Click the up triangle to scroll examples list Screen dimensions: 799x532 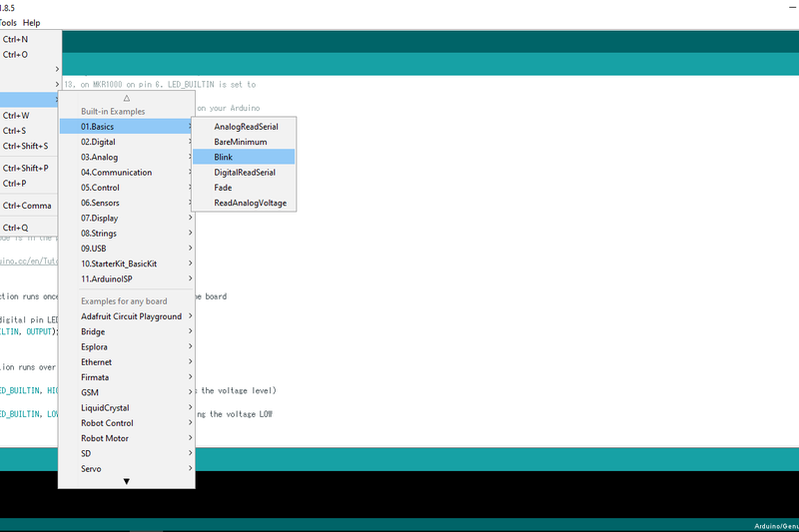point(127,98)
